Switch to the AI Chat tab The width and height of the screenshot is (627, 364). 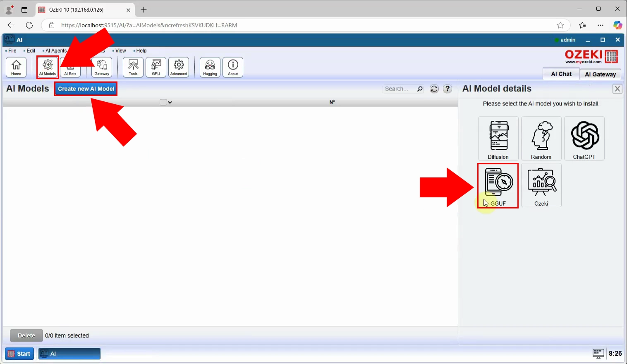(561, 74)
